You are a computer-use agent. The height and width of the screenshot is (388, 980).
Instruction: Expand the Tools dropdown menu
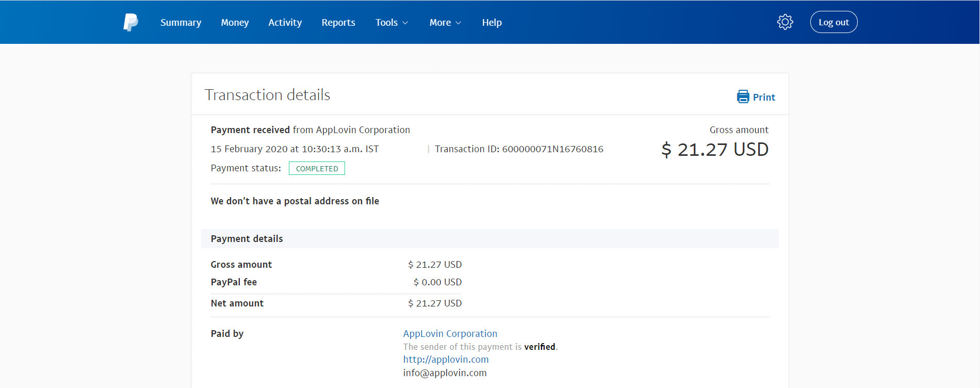pos(391,23)
